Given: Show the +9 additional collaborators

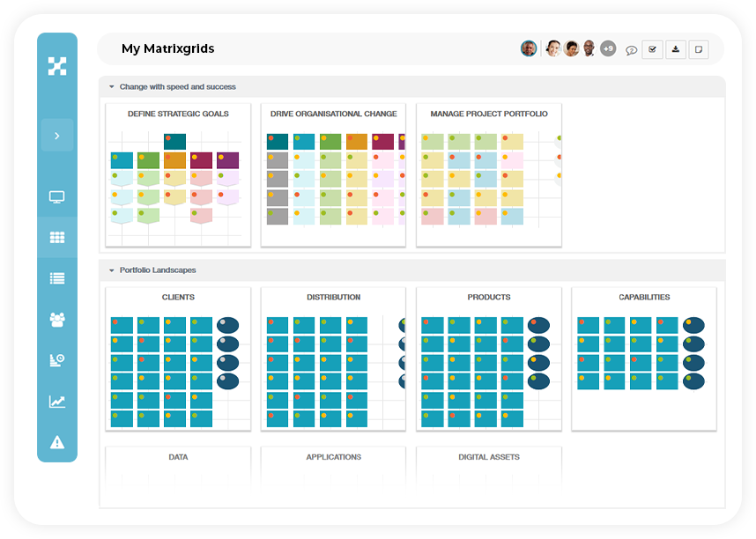Looking at the screenshot, I should coord(608,48).
